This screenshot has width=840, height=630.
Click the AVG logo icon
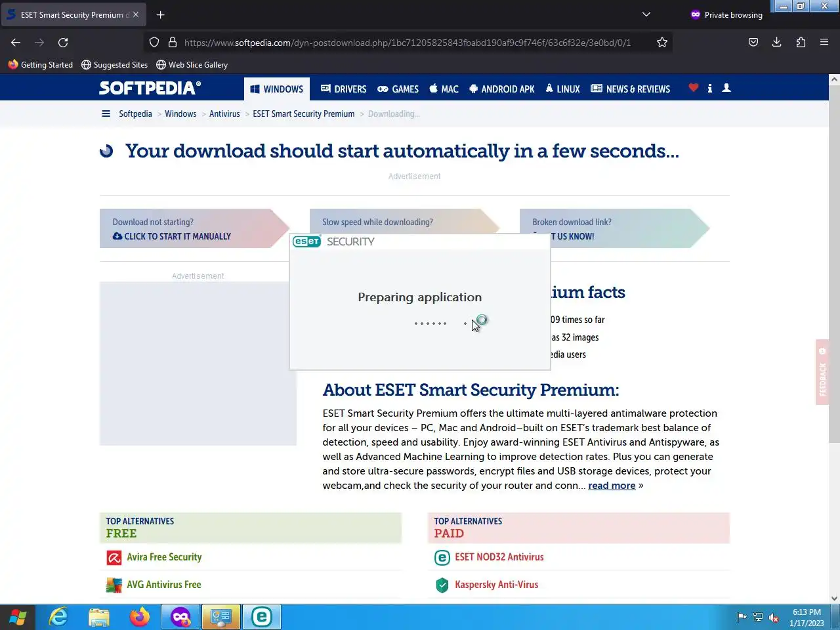(114, 585)
